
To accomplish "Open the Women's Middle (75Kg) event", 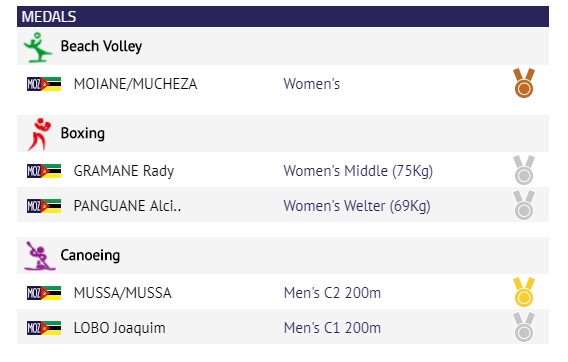I will [358, 171].
